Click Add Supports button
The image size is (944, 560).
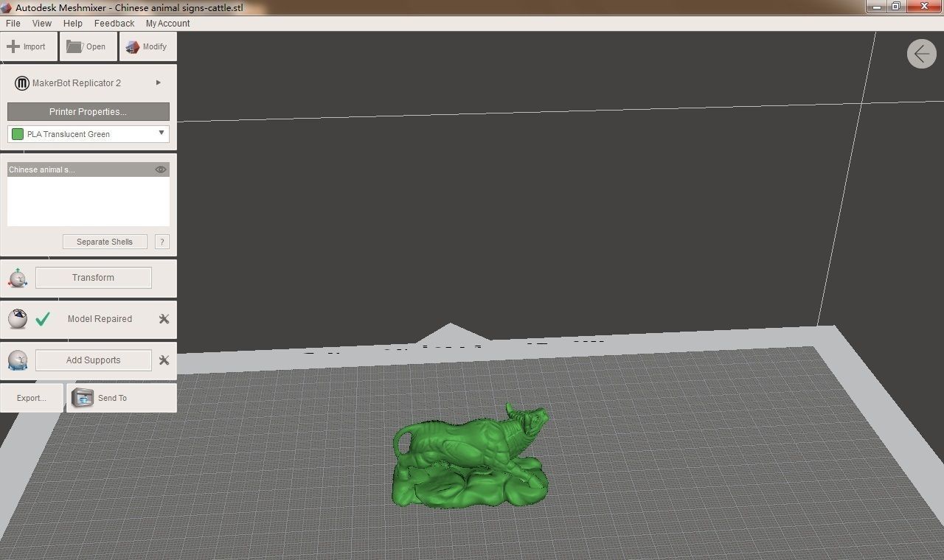tap(94, 360)
